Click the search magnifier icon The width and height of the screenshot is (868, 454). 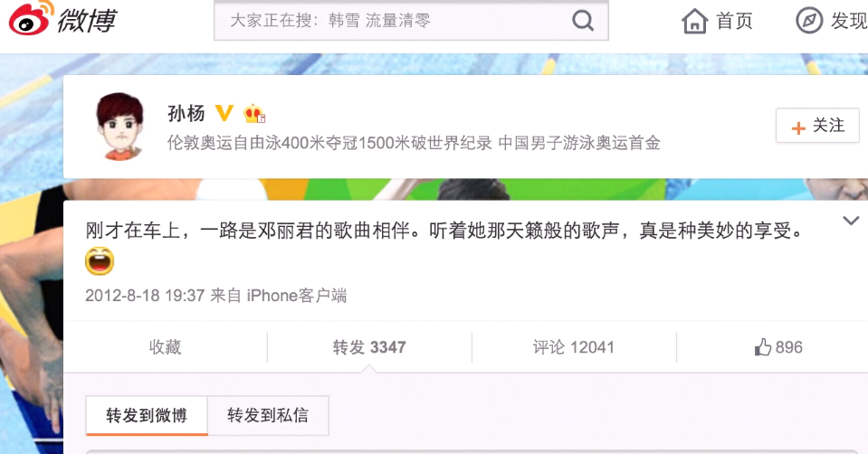[582, 21]
